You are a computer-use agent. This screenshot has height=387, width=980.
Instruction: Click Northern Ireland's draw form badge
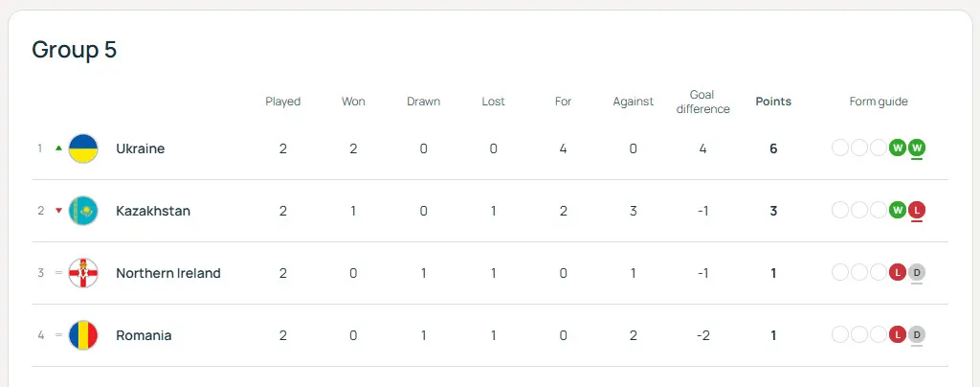917,273
